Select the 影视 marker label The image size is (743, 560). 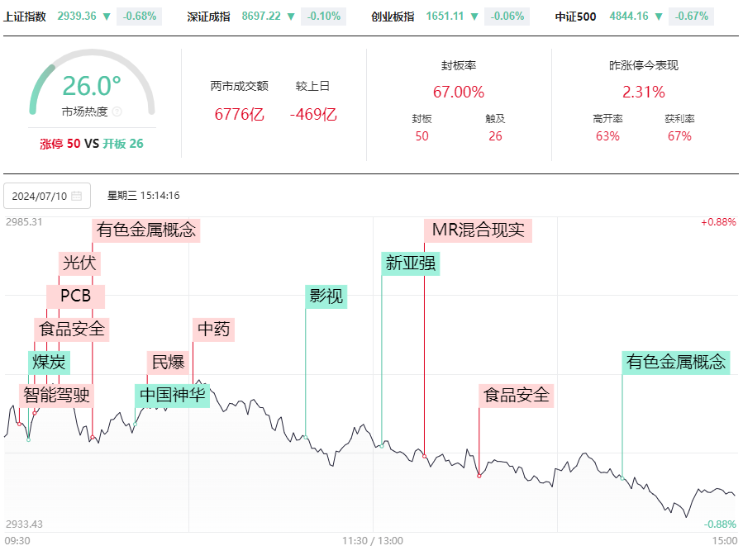coord(326,297)
